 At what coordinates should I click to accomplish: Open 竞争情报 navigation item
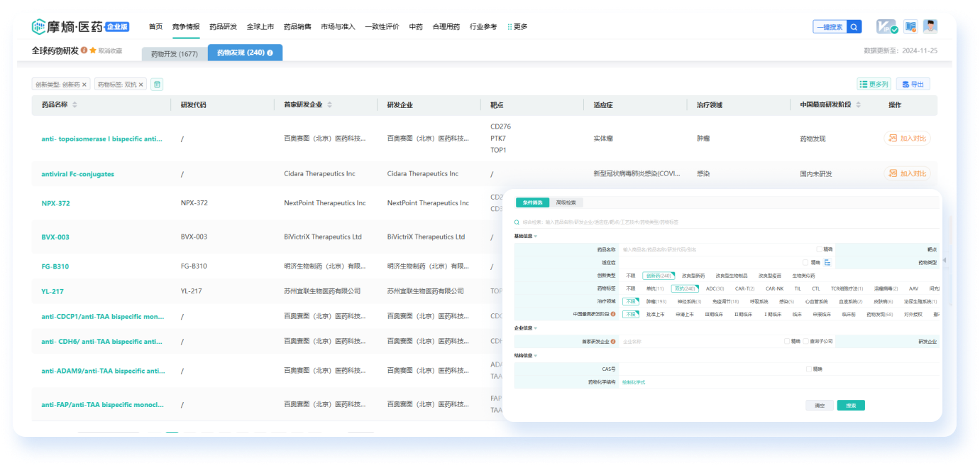pos(186,27)
